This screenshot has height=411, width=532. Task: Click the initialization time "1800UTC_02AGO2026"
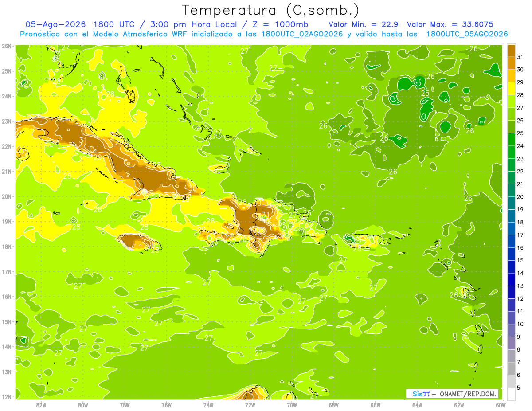[x=302, y=34]
